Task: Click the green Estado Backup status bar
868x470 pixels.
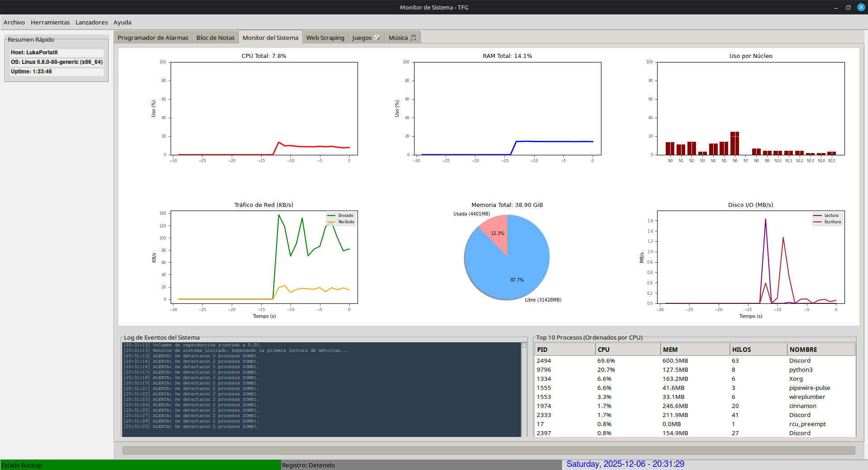Action: (140, 465)
